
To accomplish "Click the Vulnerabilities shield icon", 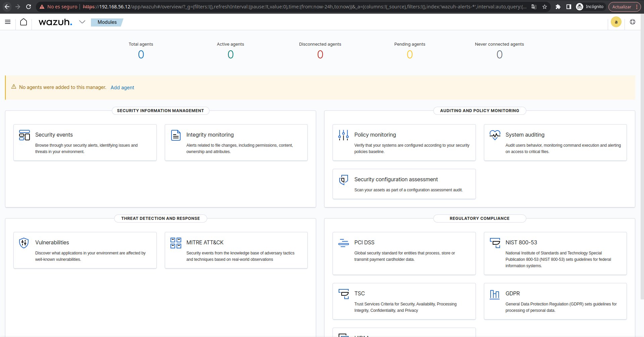I will pyautogui.click(x=24, y=243).
